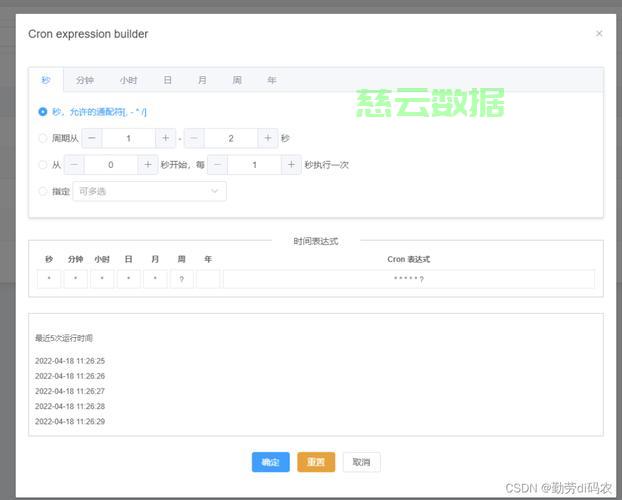The height and width of the screenshot is (500, 622).
Task: Decrement the 从 start second value
Action: click(x=74, y=165)
